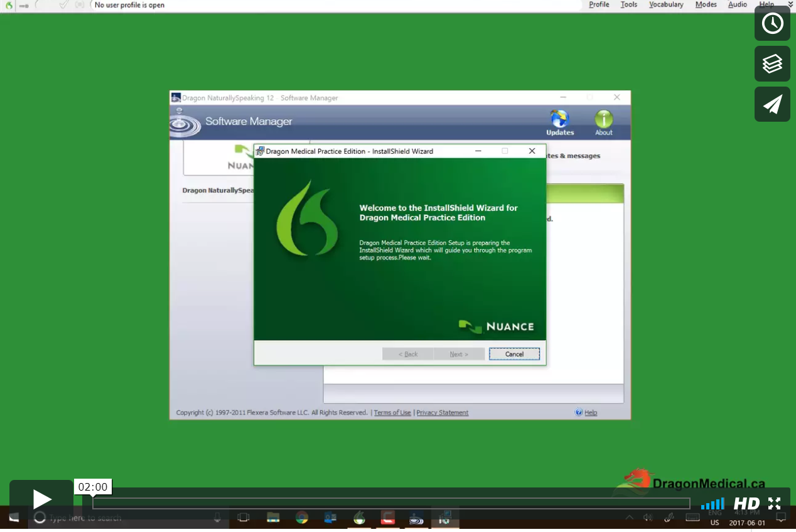Open the Privacy Statement link
The image size is (796, 532).
(443, 413)
